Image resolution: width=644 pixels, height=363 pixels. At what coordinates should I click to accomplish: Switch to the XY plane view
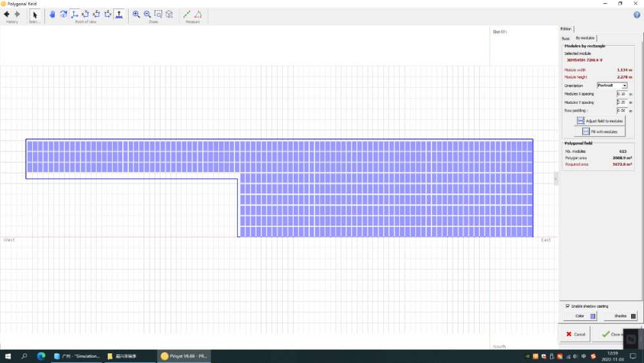click(86, 14)
